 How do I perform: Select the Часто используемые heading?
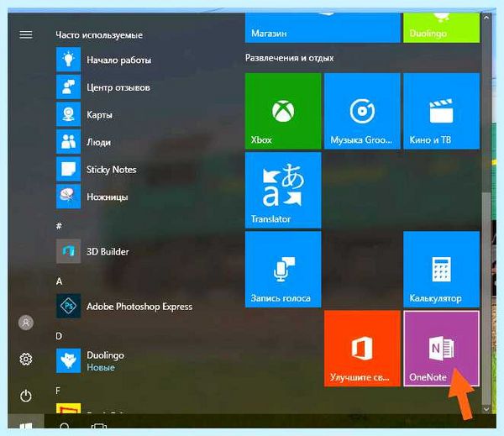point(99,34)
